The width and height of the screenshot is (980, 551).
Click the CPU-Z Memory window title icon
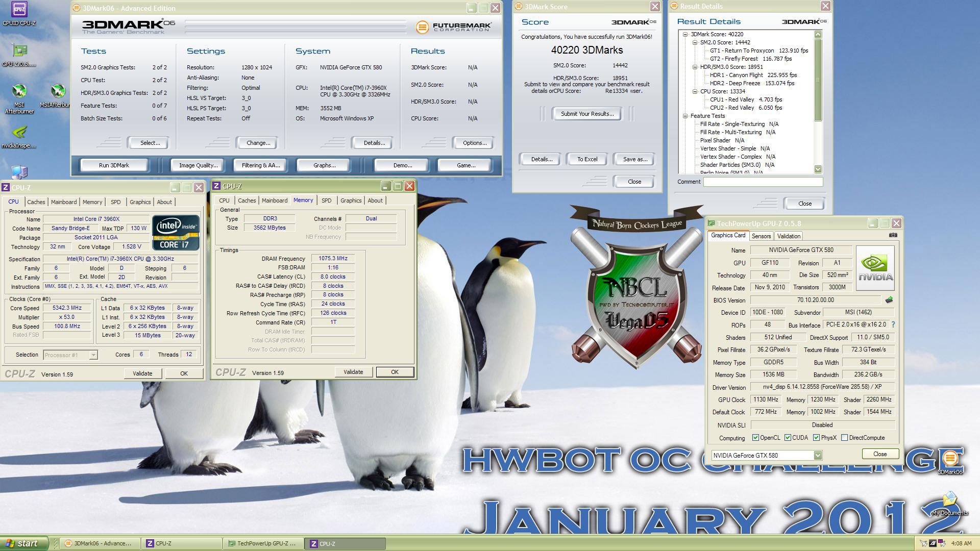[x=216, y=186]
